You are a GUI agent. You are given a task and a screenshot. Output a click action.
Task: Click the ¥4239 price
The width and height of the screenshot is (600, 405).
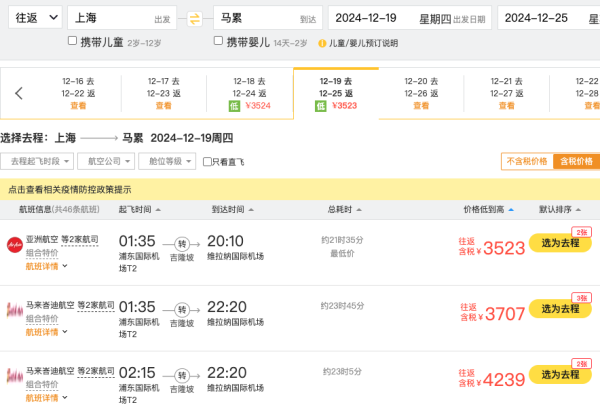[x=504, y=380]
